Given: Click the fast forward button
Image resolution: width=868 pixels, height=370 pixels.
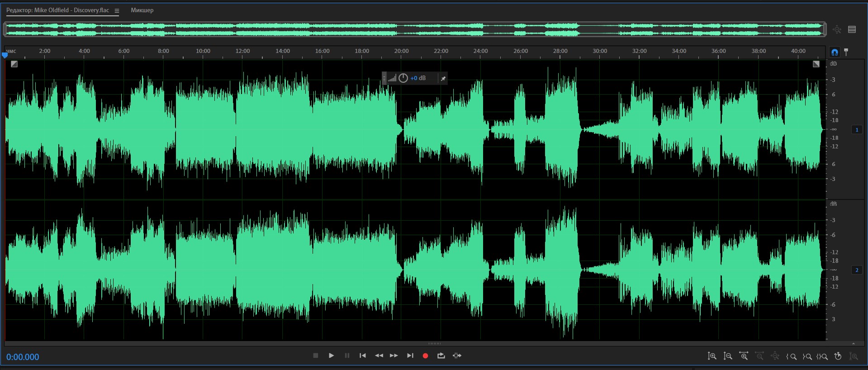Looking at the screenshot, I should 394,356.
